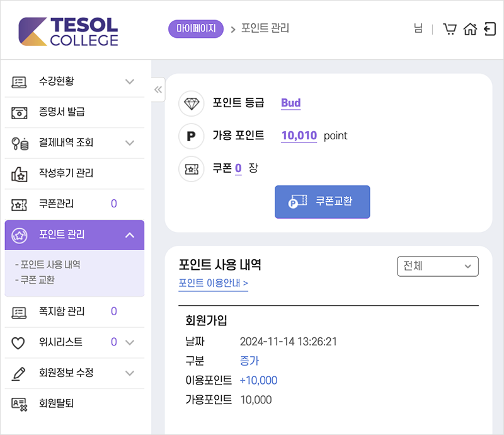
Task: Click the P 가용 포인트 icon
Action: 192,136
